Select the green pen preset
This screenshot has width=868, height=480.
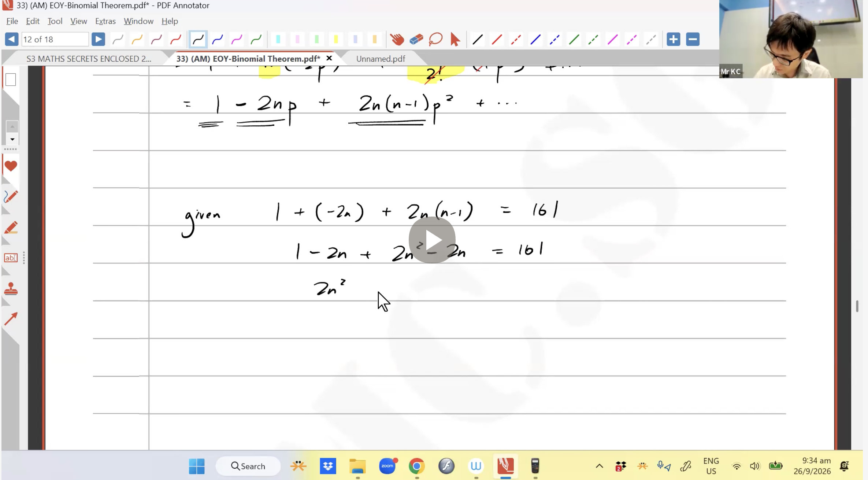click(256, 39)
